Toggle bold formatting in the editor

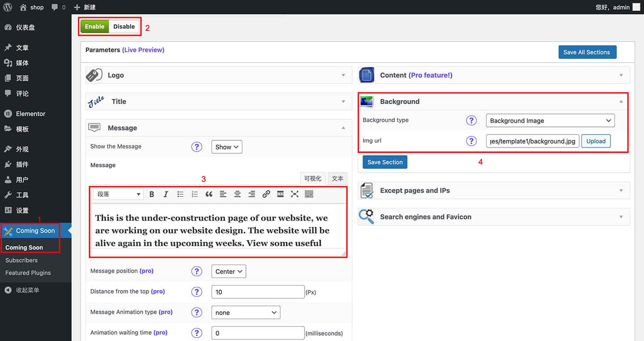pyautogui.click(x=152, y=194)
